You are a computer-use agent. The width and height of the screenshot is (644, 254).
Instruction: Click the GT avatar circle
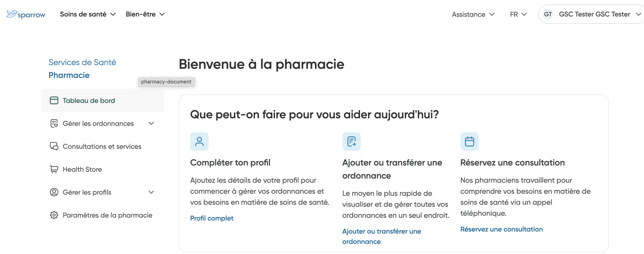(x=548, y=14)
